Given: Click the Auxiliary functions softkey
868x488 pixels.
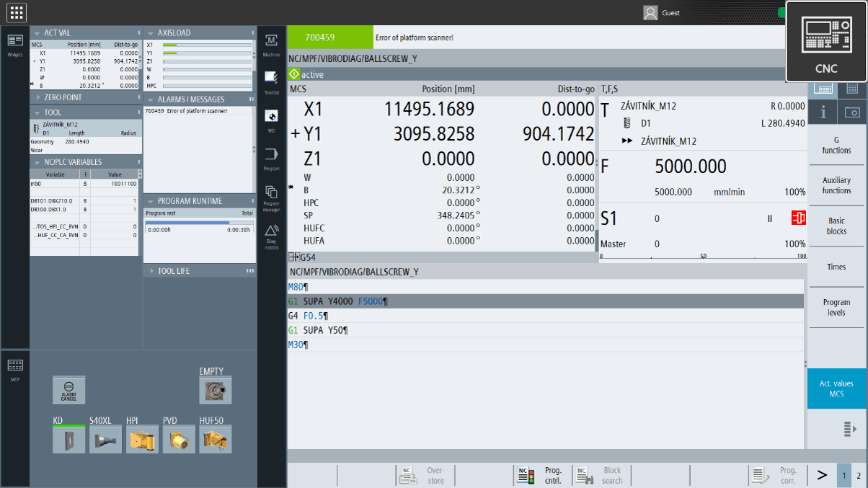Looking at the screenshot, I should tap(836, 185).
